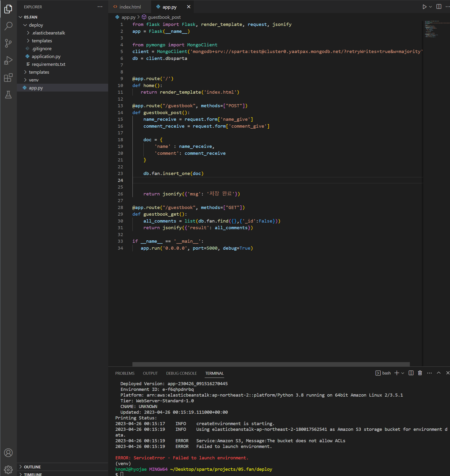Click app.py in the breadcrumb

point(128,17)
